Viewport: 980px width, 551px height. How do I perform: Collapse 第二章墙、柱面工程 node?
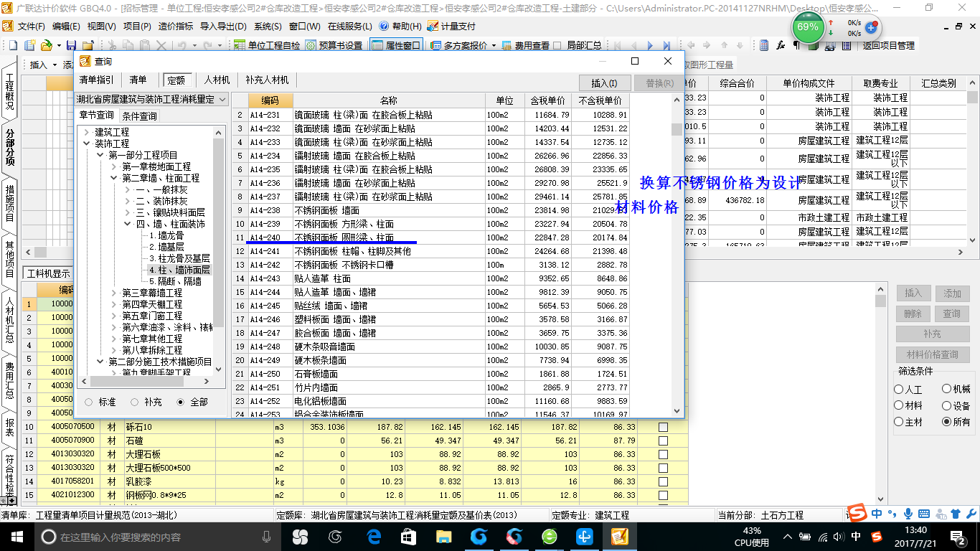coord(114,178)
